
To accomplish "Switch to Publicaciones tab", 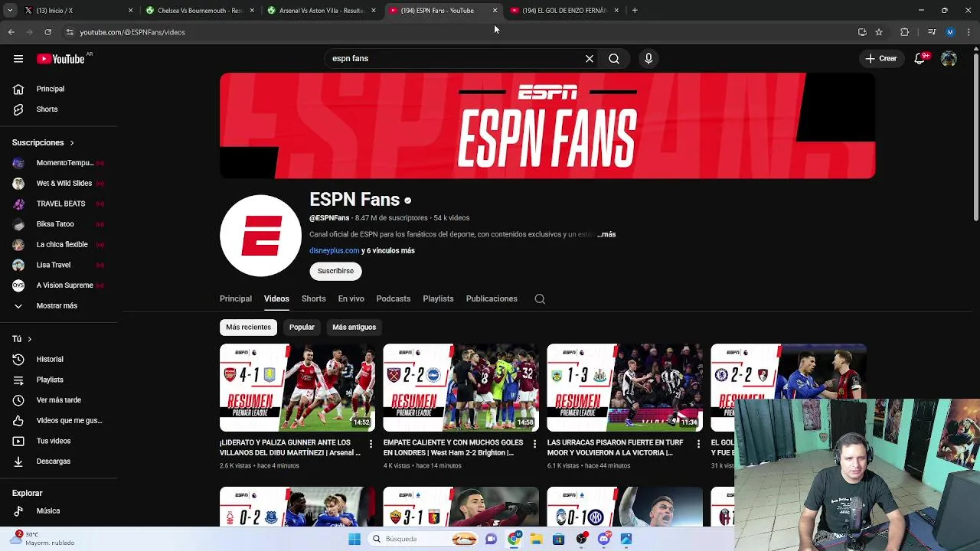I will pyautogui.click(x=492, y=298).
